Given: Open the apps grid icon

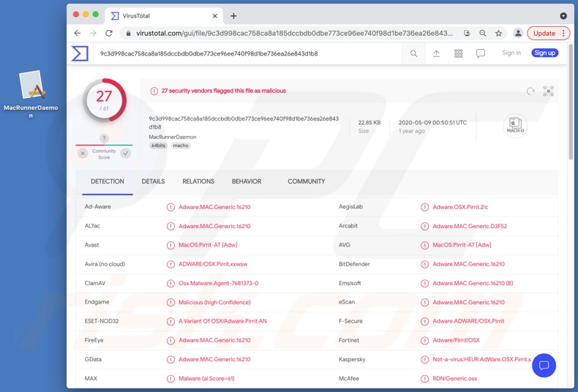Looking at the screenshot, I should 458,54.
